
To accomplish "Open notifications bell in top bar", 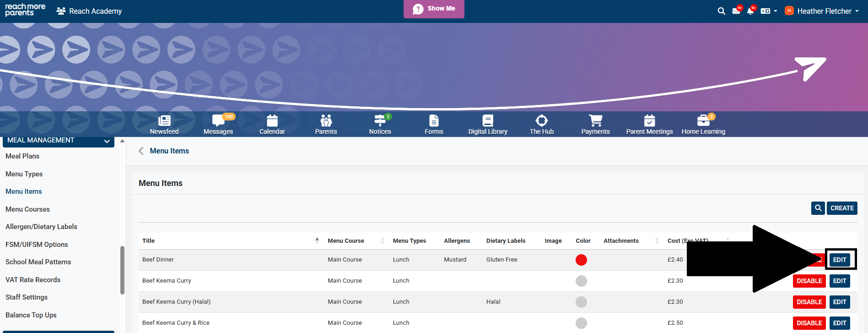I will pyautogui.click(x=750, y=11).
